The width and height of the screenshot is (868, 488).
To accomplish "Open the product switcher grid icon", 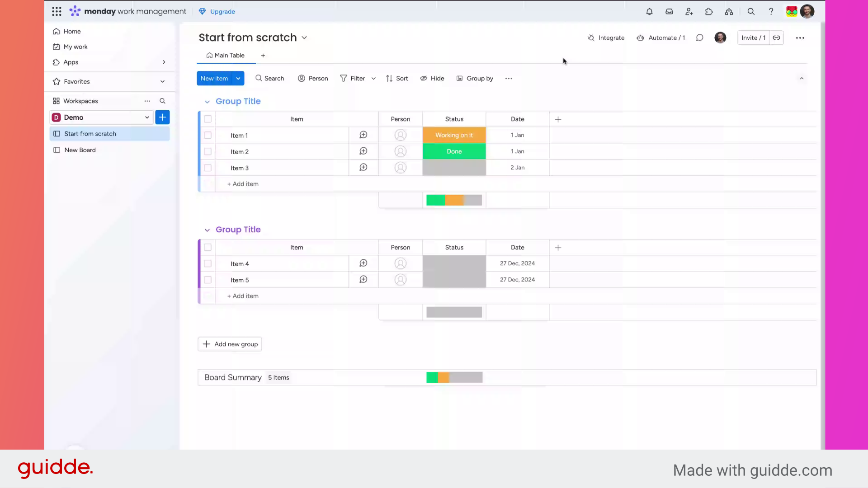I will pos(57,12).
